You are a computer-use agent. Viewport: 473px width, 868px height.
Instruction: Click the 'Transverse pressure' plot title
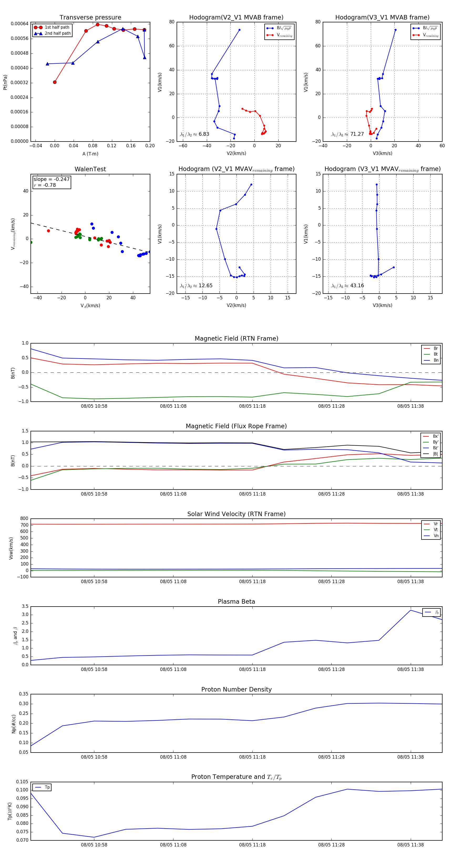[90, 18]
